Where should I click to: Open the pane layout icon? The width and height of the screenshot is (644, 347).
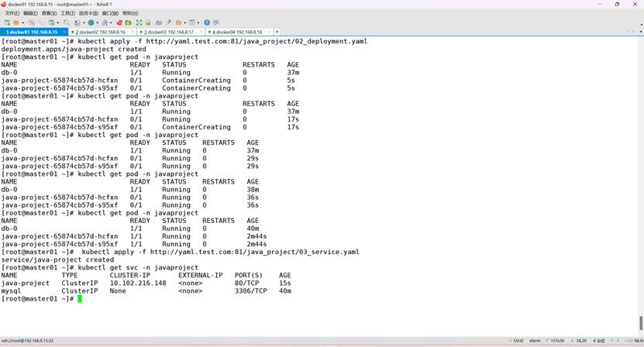191,22
